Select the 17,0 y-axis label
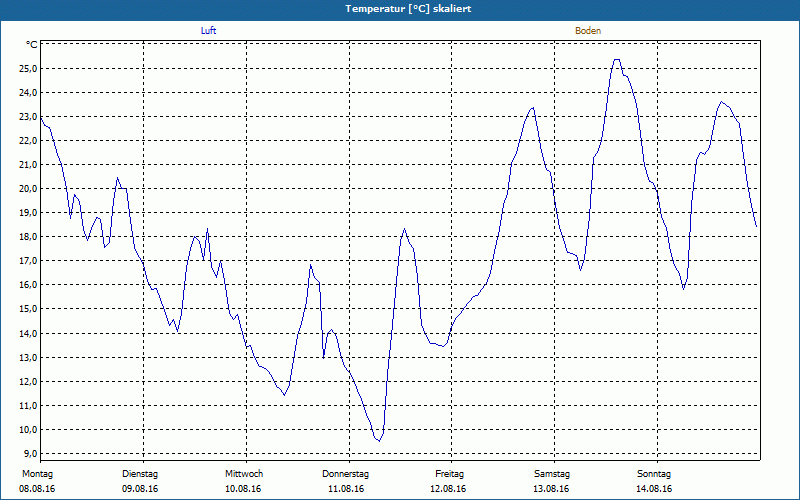Image resolution: width=800 pixels, height=500 pixels. tap(29, 260)
